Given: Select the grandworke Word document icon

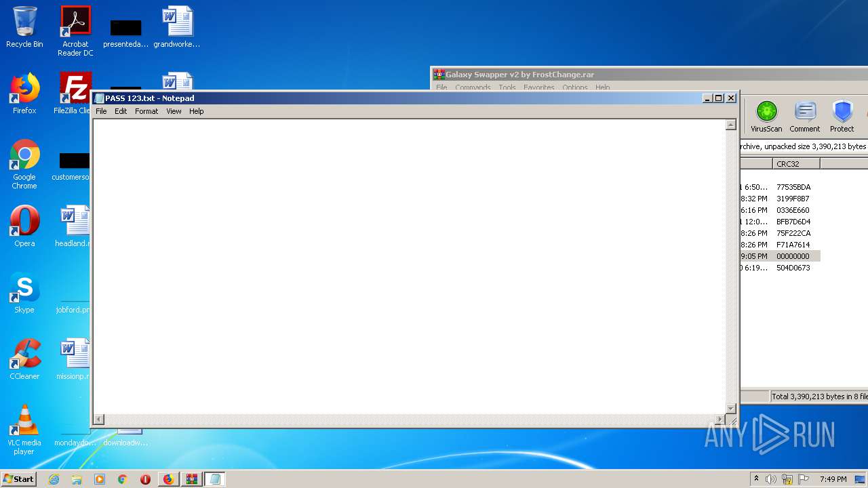Looking at the screenshot, I should (x=177, y=27).
